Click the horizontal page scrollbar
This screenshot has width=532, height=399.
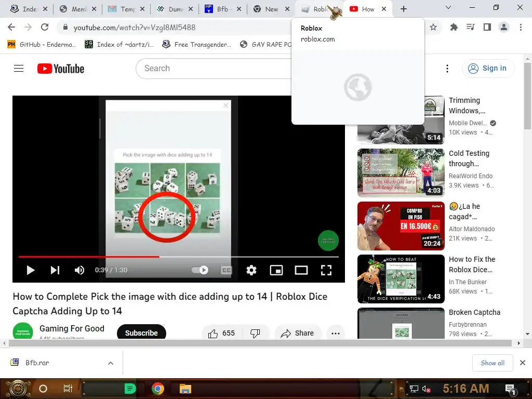click(x=260, y=343)
